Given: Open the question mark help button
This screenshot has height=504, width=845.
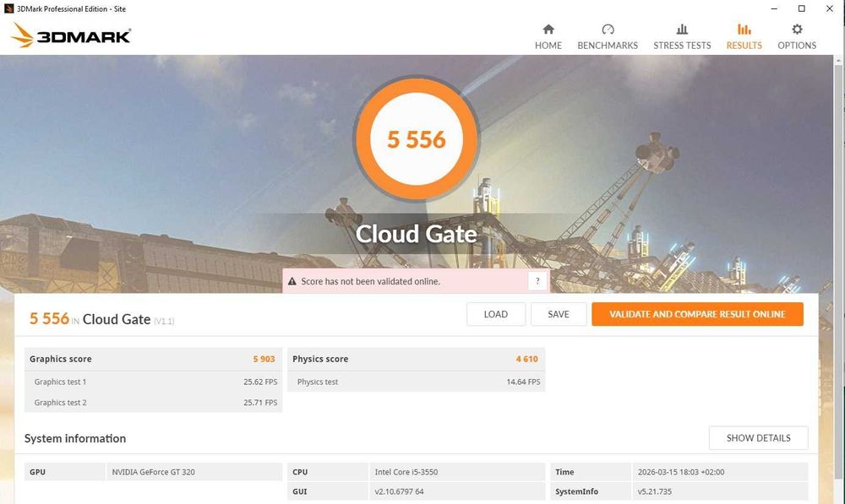Looking at the screenshot, I should [537, 281].
